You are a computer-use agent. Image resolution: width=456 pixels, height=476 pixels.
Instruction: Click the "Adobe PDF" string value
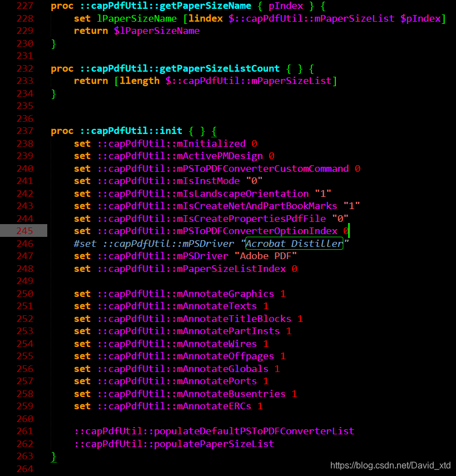coord(266,256)
